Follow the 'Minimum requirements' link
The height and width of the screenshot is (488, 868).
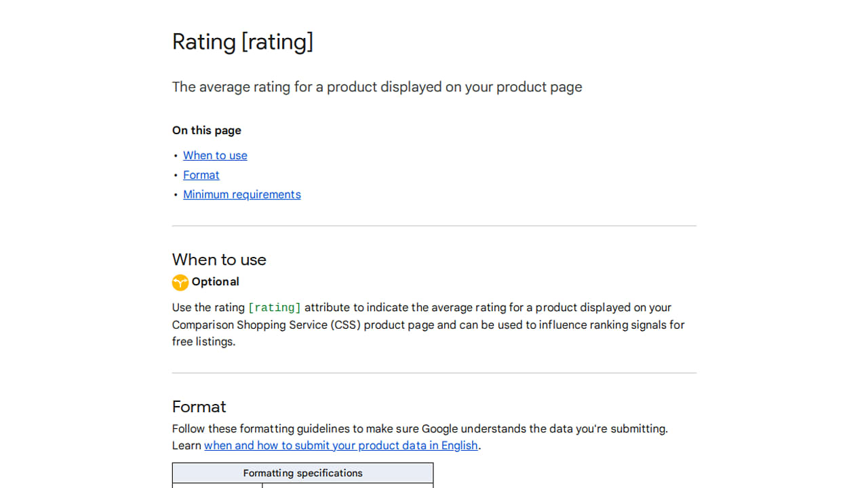[x=242, y=195]
